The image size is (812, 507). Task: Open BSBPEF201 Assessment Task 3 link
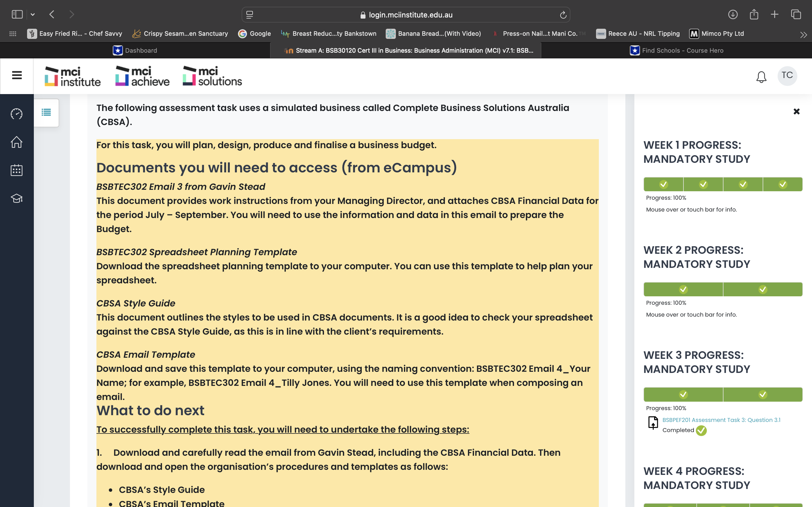[721, 420]
